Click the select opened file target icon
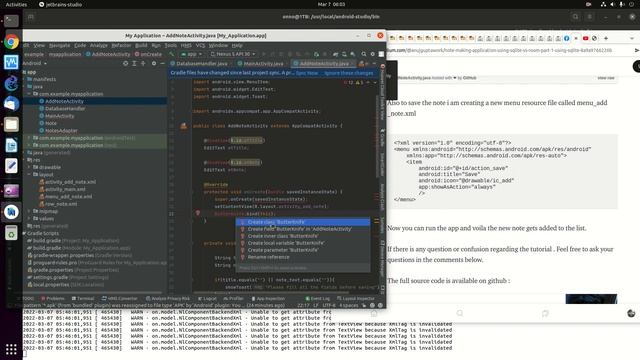Viewport: 640px width, 360px height. pos(126,64)
